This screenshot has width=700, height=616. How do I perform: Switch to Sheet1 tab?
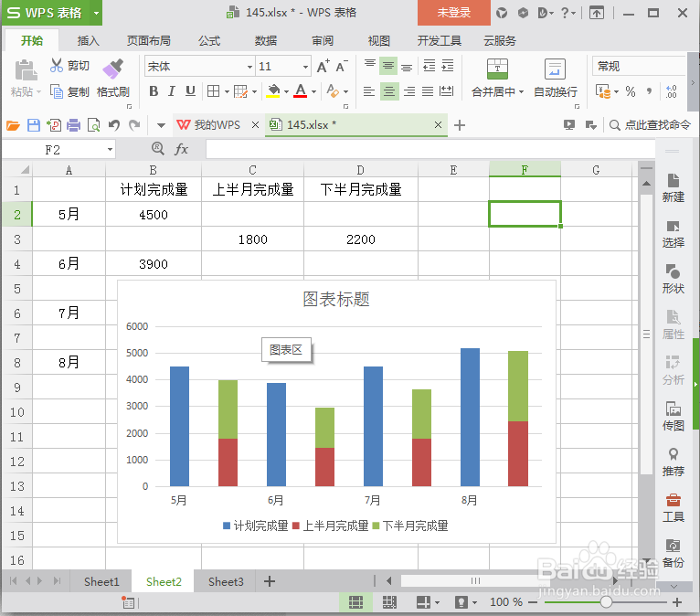click(x=101, y=581)
